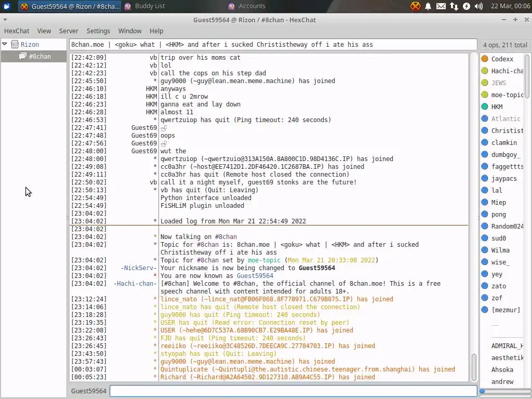The width and height of the screenshot is (532, 399).
Task: Open the Help menu
Action: click(x=156, y=31)
